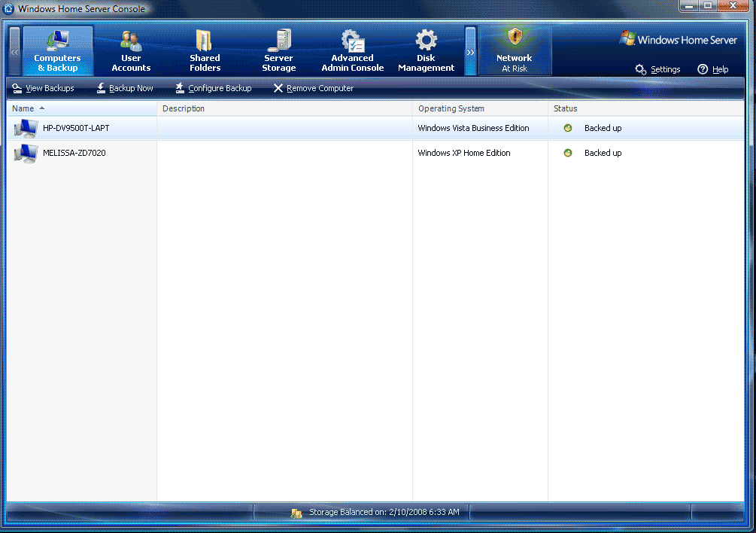Click the Network At Risk shield icon
The height and width of the screenshot is (533, 756).
[x=515, y=37]
